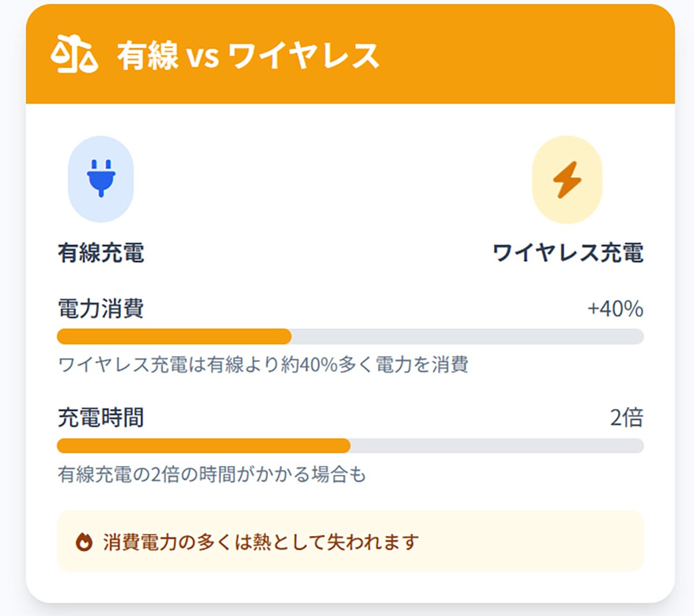
Task: Click the +40% value
Action: click(x=615, y=309)
